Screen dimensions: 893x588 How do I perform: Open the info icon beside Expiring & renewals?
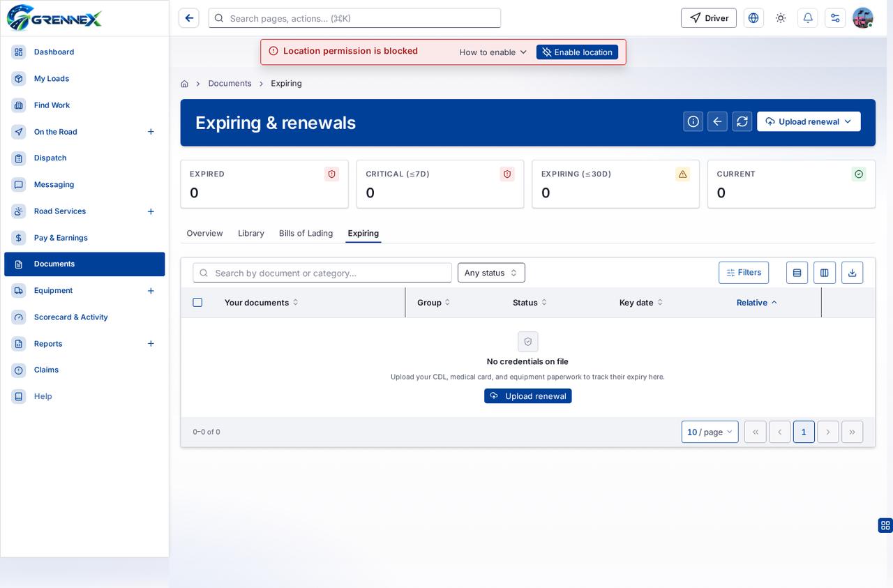pos(693,121)
